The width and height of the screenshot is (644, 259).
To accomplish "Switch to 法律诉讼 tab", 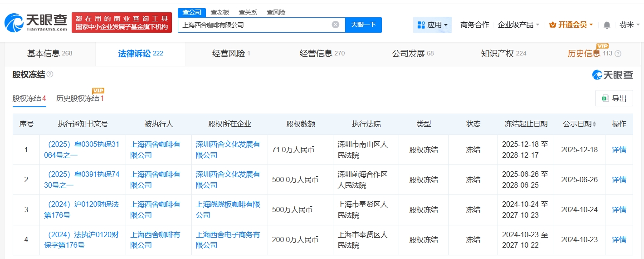I will coord(141,54).
